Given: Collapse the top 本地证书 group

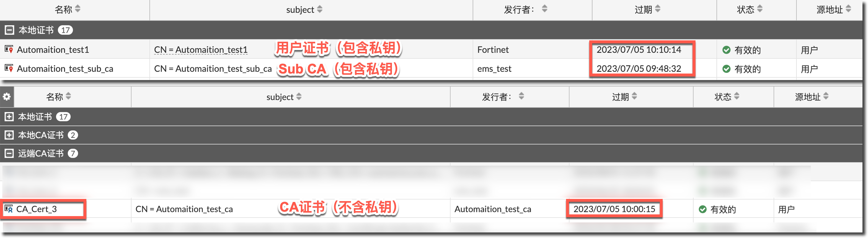Looking at the screenshot, I should [x=9, y=30].
